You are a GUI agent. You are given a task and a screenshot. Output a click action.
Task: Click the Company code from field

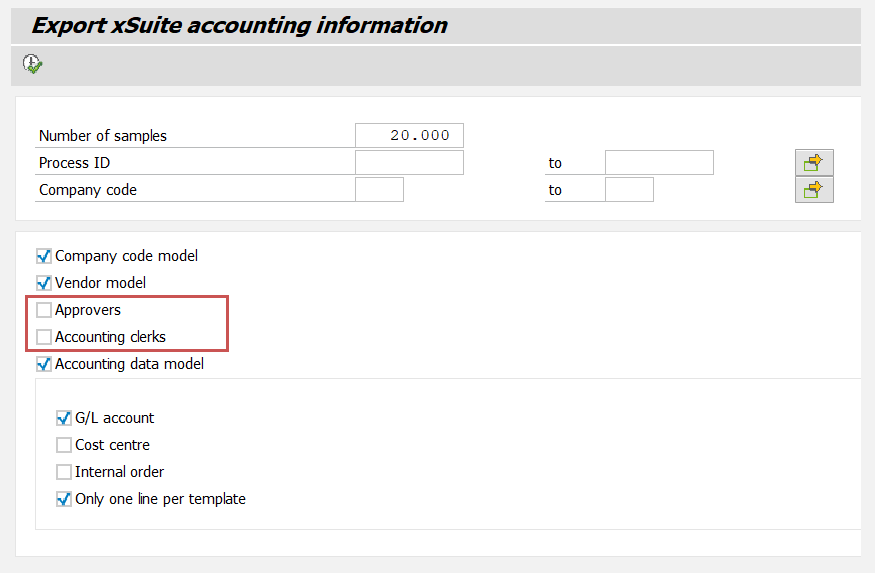point(379,189)
